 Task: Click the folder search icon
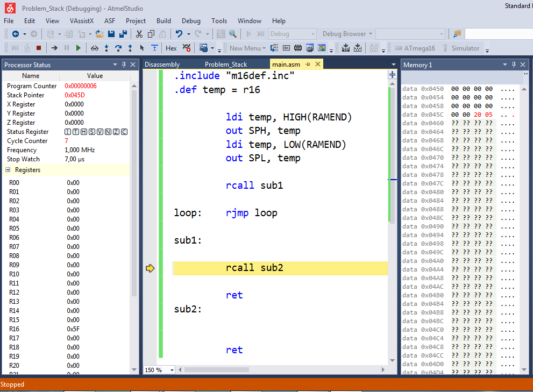point(457,34)
